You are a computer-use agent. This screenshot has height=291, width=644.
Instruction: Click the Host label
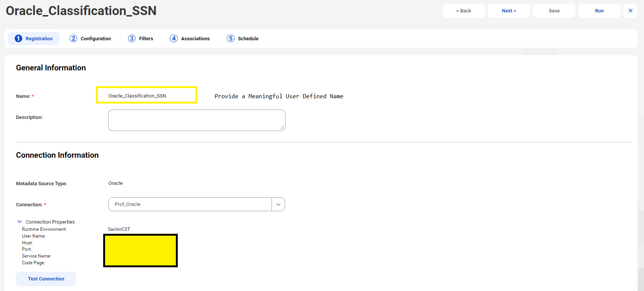pyautogui.click(x=27, y=243)
